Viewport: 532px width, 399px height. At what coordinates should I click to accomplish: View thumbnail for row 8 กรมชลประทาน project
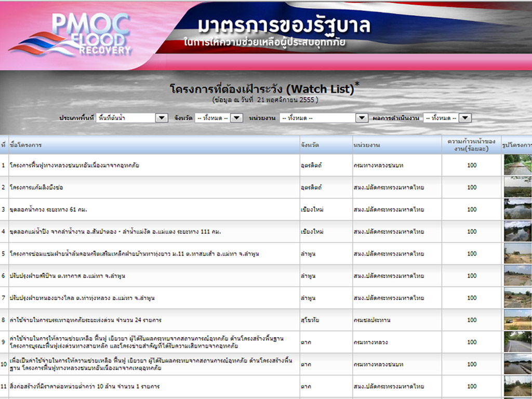click(517, 320)
